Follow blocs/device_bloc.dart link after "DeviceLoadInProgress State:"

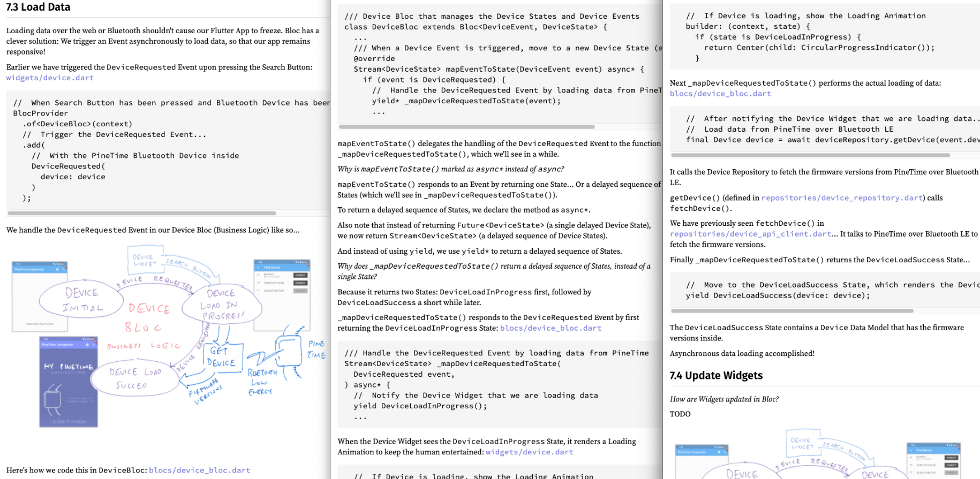point(551,328)
